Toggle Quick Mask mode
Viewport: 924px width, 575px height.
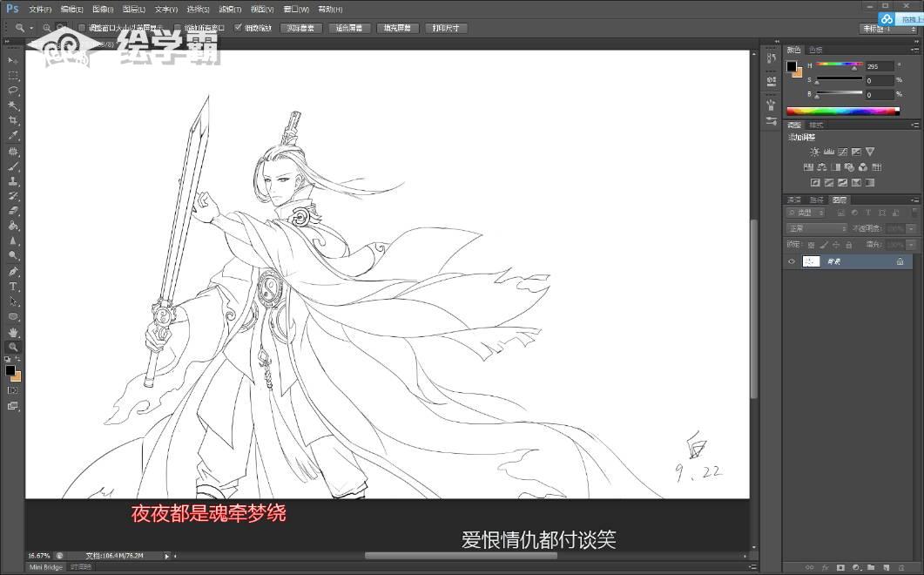click(13, 390)
